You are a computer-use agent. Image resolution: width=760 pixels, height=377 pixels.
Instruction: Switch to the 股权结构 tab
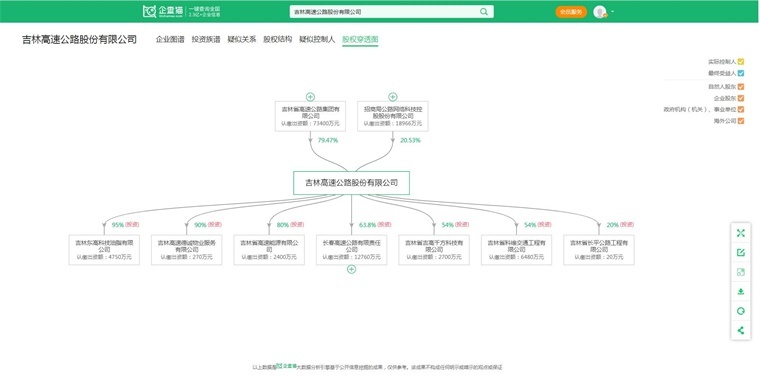point(277,40)
